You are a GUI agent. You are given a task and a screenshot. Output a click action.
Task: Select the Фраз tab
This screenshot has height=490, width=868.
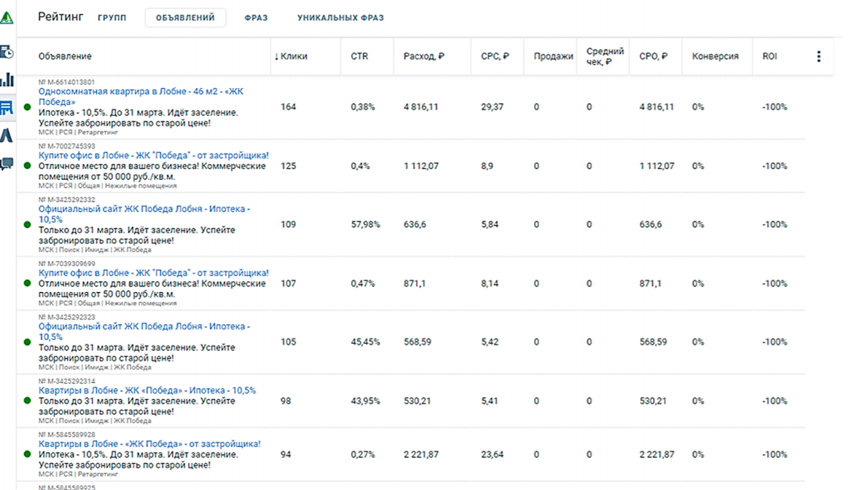coord(256,18)
